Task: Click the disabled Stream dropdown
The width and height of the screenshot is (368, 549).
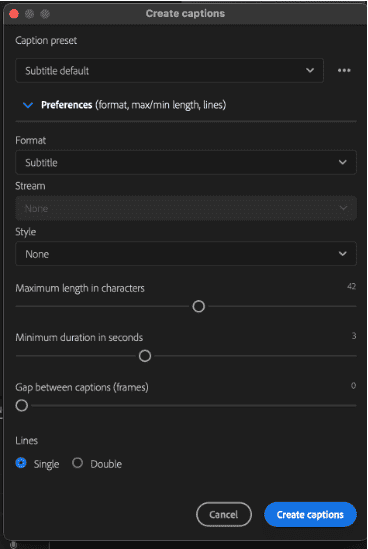Action: click(186, 208)
